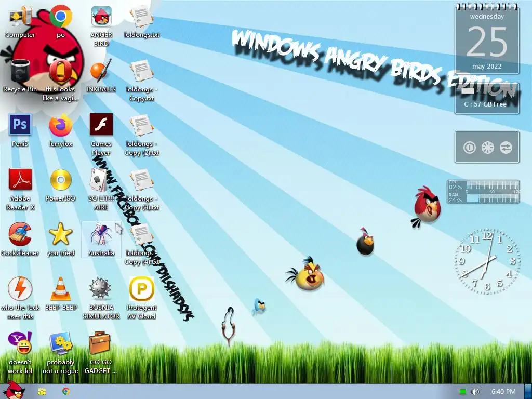This screenshot has width=532, height=399.
Task: Click the switch user arrows in gadget
Action: pyautogui.click(x=506, y=148)
